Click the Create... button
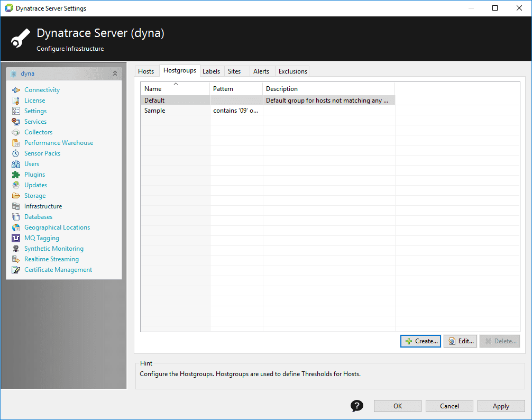This screenshot has width=532, height=420. [x=421, y=341]
